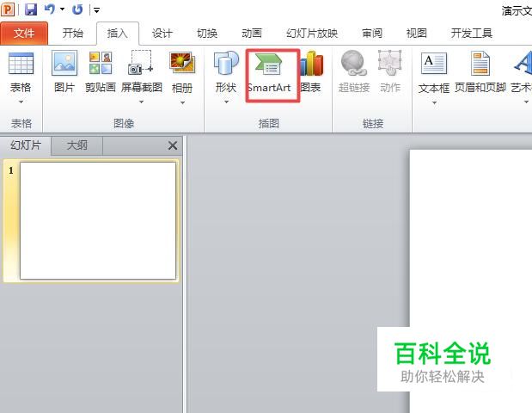Viewport: 532px width, 413px height.
Task: Expand the 屏幕截图 dropdown arrow
Action: coord(142,102)
